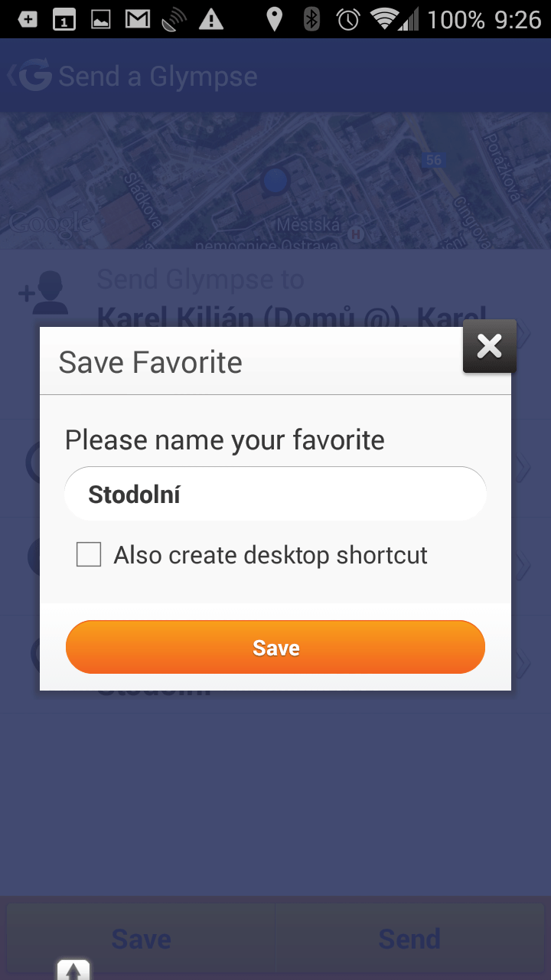Tap the alarm clock status icon
Viewport: 551px width, 980px height.
(348, 19)
